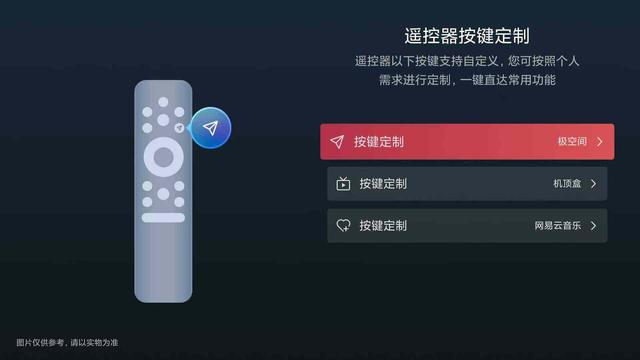The image size is (640, 360).
Task: Click the heart music icon
Action: (x=343, y=225)
